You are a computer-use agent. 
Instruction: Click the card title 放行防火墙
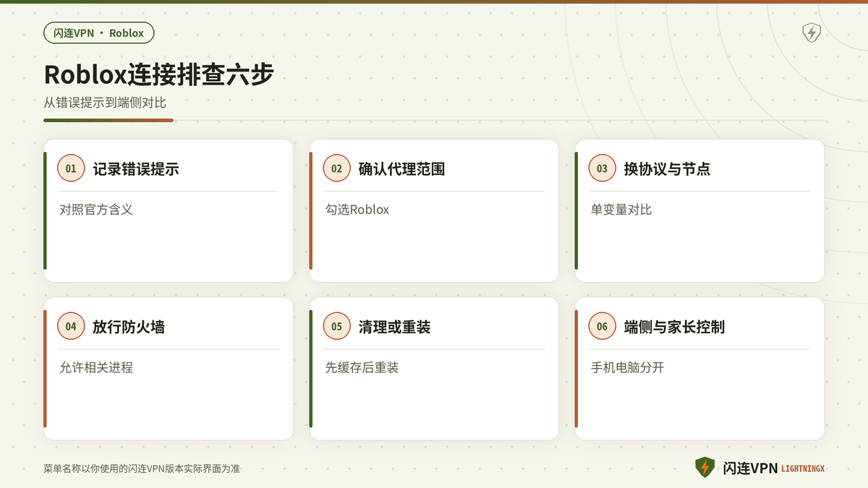[x=129, y=328]
